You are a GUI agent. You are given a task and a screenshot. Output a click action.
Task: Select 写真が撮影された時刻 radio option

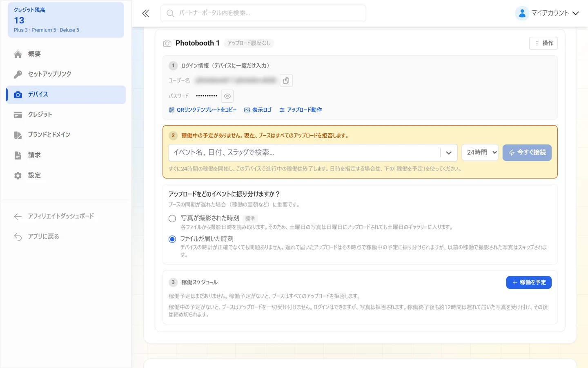(172, 218)
